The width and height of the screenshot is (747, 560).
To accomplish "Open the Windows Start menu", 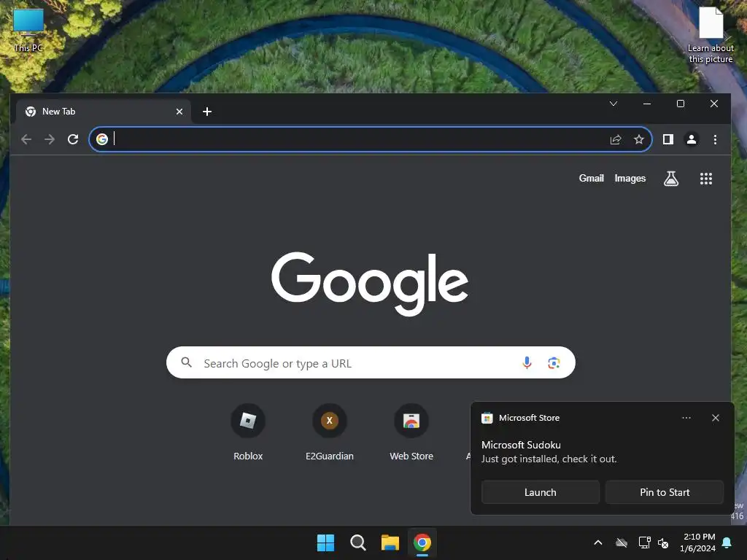I will [326, 542].
